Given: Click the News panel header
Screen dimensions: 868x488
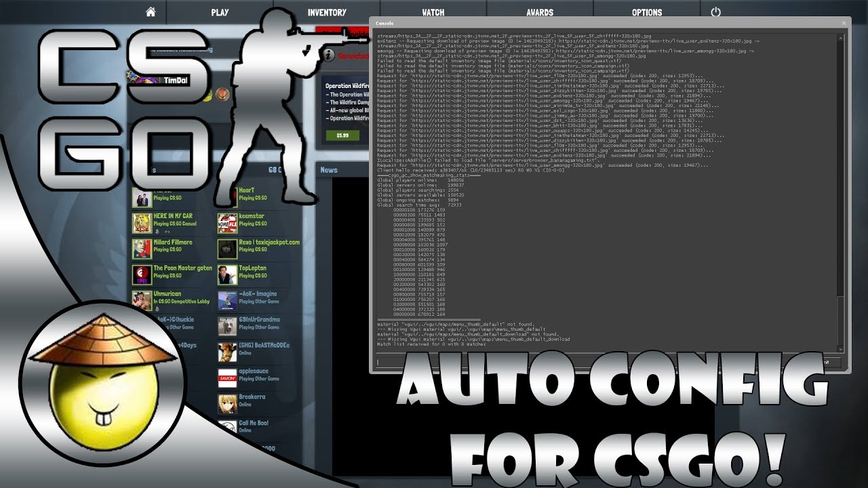Looking at the screenshot, I should pyautogui.click(x=329, y=170).
